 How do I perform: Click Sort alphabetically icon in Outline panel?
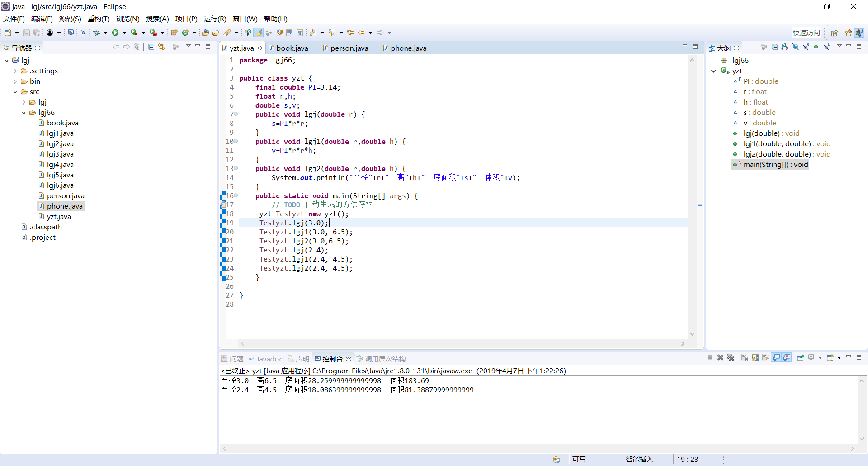[785, 47]
